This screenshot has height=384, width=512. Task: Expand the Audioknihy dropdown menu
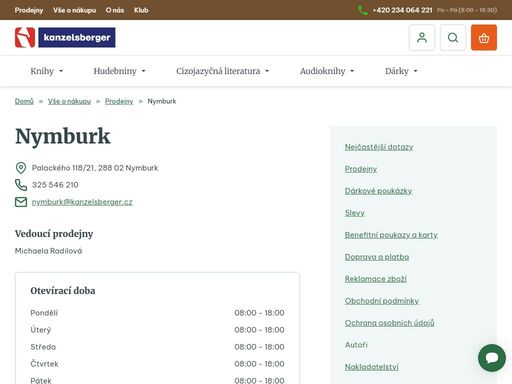[x=327, y=71]
